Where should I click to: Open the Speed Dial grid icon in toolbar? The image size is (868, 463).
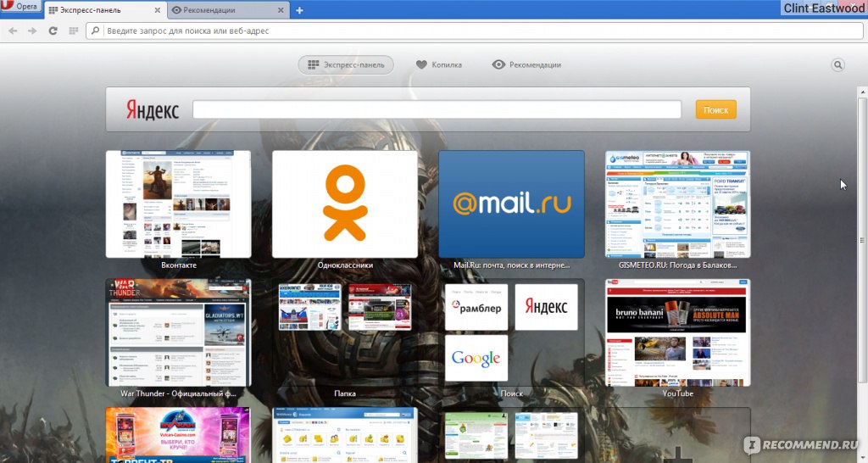click(x=73, y=31)
